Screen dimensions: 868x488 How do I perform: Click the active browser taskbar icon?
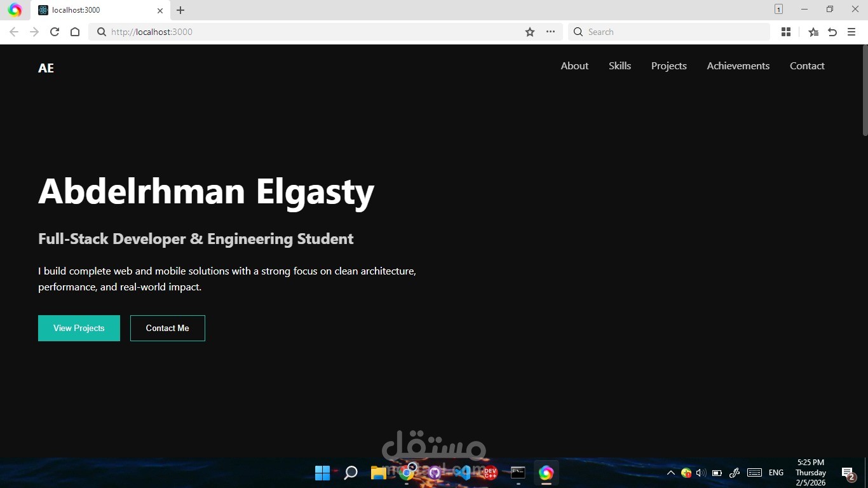click(546, 473)
